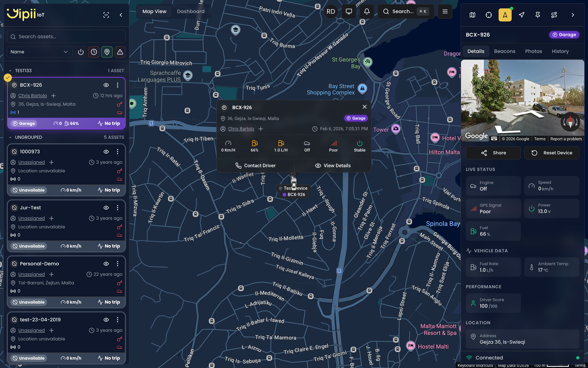Select the navigation arrow icon in right toolbar
588x368 pixels.
(x=521, y=15)
